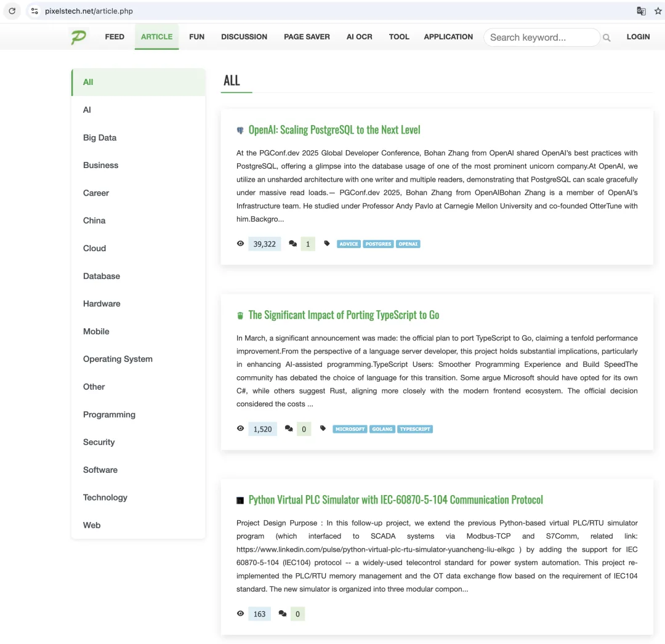Click the MICROSOFT tag
Screen dimensions: 665x644
(350, 429)
